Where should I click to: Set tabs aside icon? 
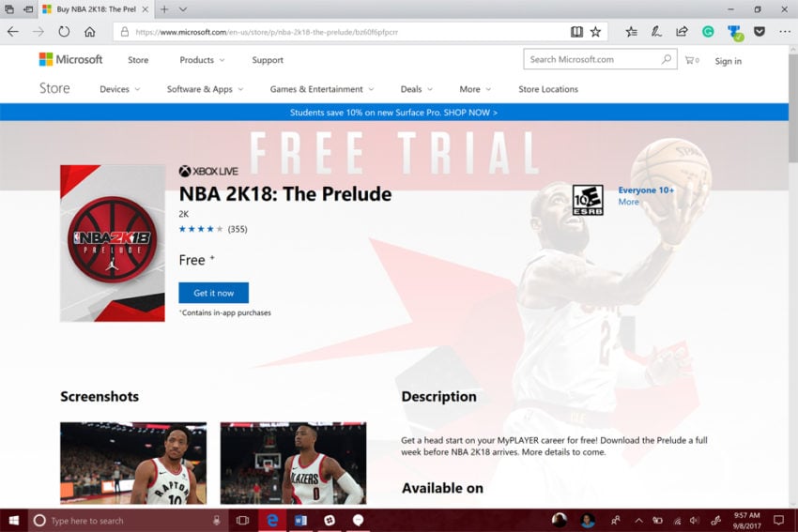coord(28,9)
